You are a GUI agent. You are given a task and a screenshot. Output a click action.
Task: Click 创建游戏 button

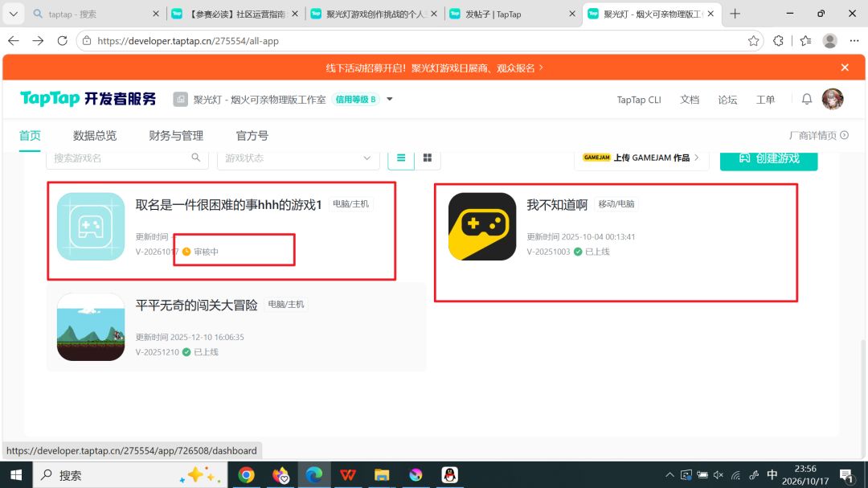click(x=768, y=158)
